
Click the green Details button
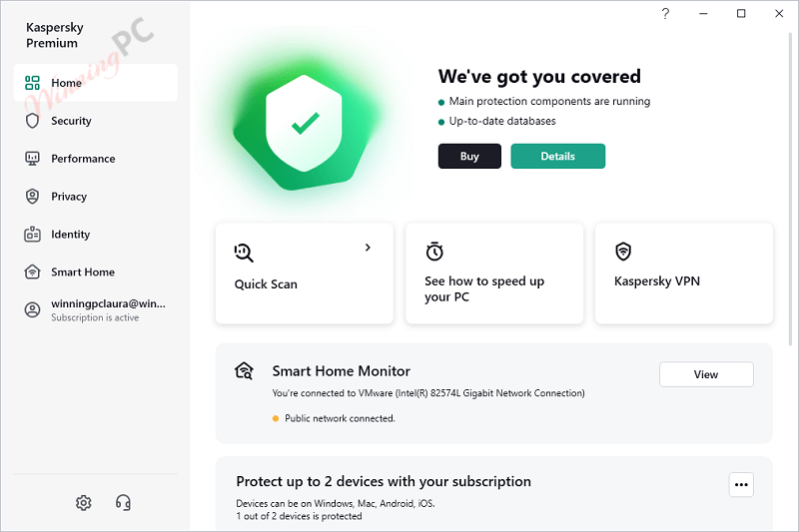[x=558, y=156]
